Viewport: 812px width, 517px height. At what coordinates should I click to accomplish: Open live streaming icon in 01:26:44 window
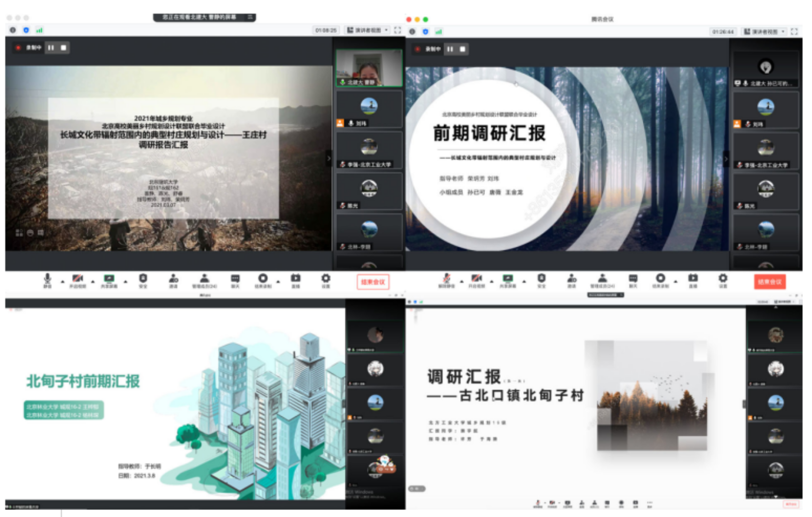pos(693,280)
